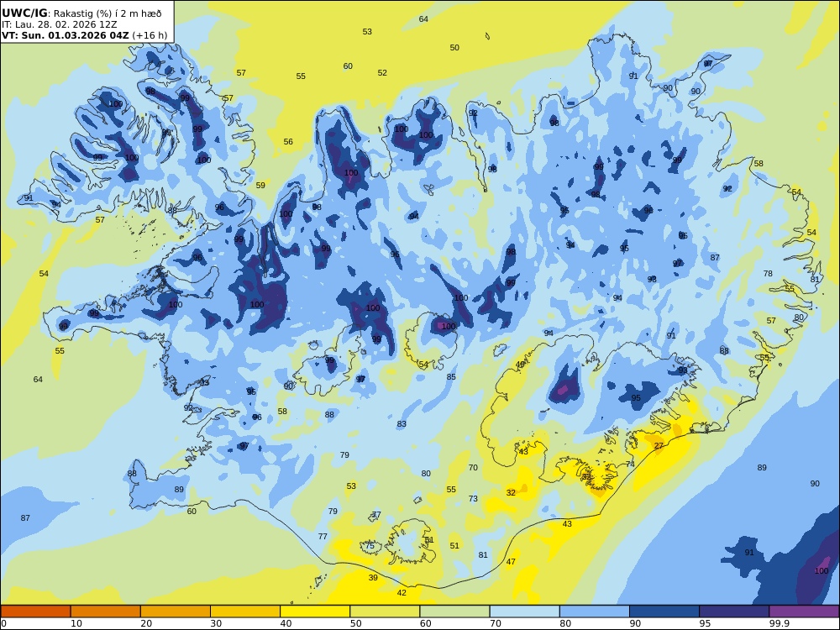
Task: Select the light orange 20–30 legend swatch
Action: pos(176,612)
